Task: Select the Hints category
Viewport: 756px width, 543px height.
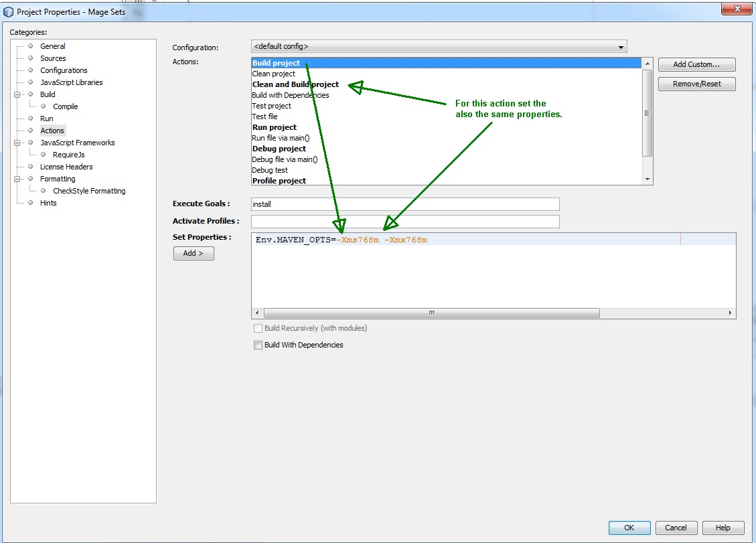Action: pos(48,203)
